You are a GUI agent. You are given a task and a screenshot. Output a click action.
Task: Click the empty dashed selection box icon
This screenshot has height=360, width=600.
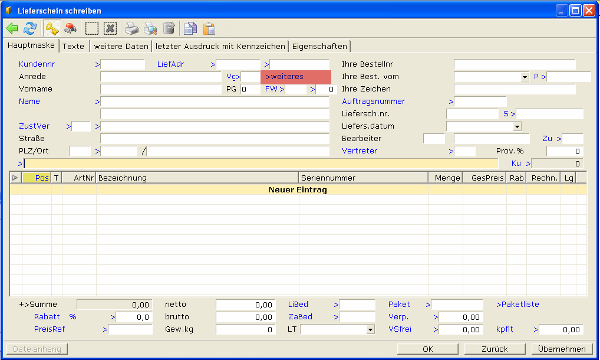coord(92,28)
